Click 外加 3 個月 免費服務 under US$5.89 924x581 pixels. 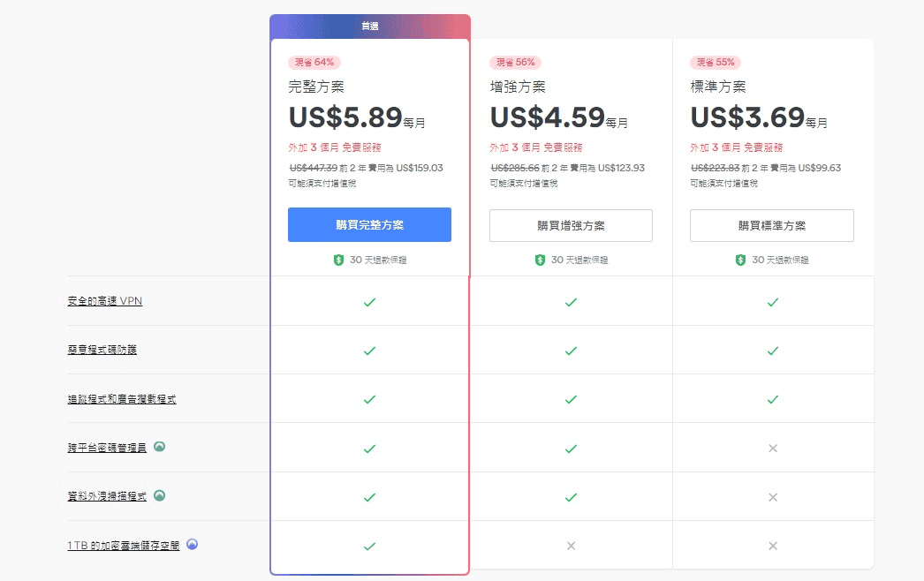(x=335, y=147)
